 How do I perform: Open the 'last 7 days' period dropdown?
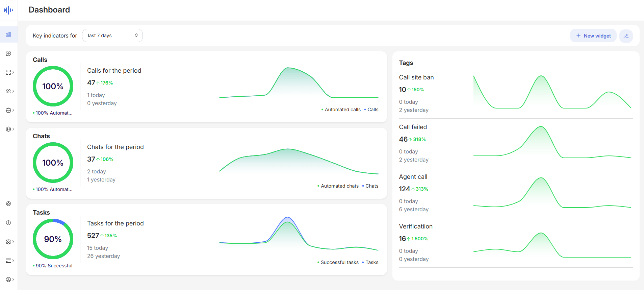pos(112,35)
